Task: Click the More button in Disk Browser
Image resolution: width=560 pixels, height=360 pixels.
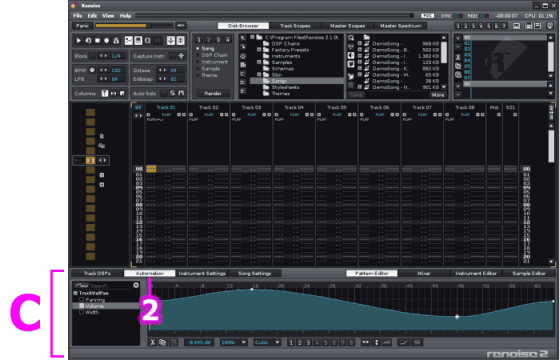Action: pyautogui.click(x=438, y=95)
